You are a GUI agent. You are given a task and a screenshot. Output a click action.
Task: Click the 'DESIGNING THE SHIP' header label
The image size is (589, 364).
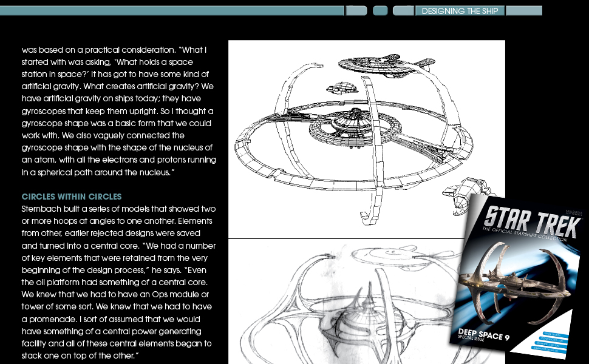tap(460, 11)
